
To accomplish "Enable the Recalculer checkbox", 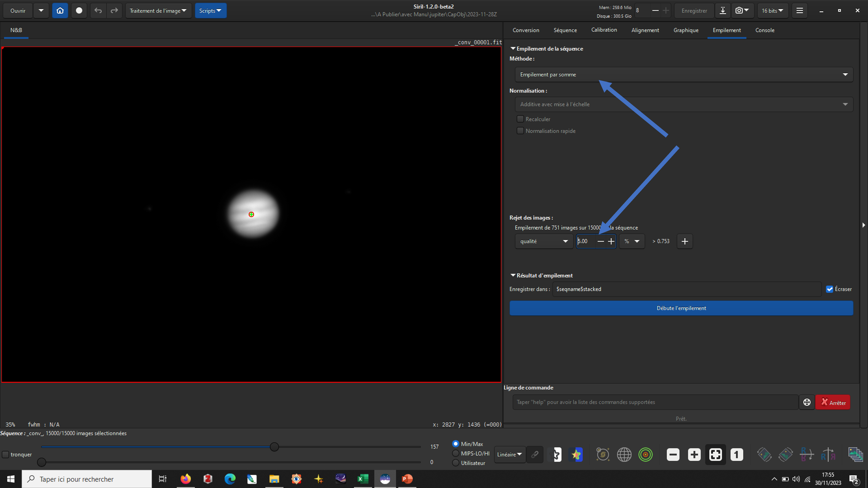I will [520, 119].
